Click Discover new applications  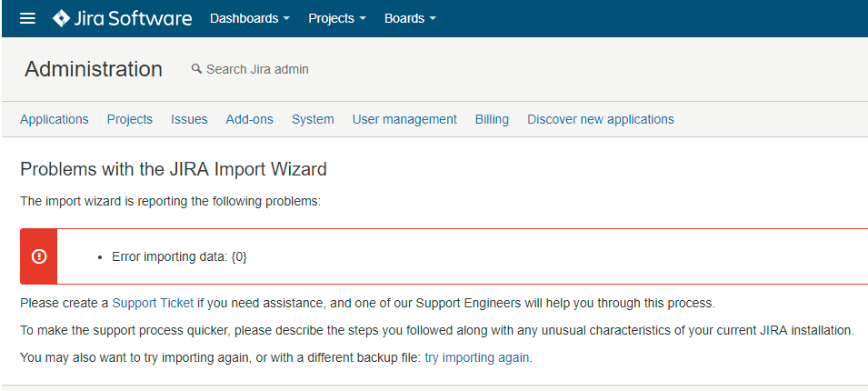pos(601,119)
